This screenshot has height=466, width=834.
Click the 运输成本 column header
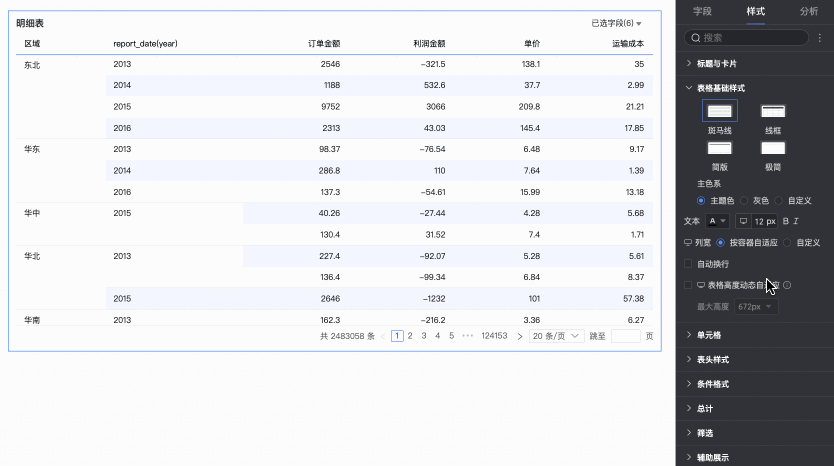tap(628, 44)
